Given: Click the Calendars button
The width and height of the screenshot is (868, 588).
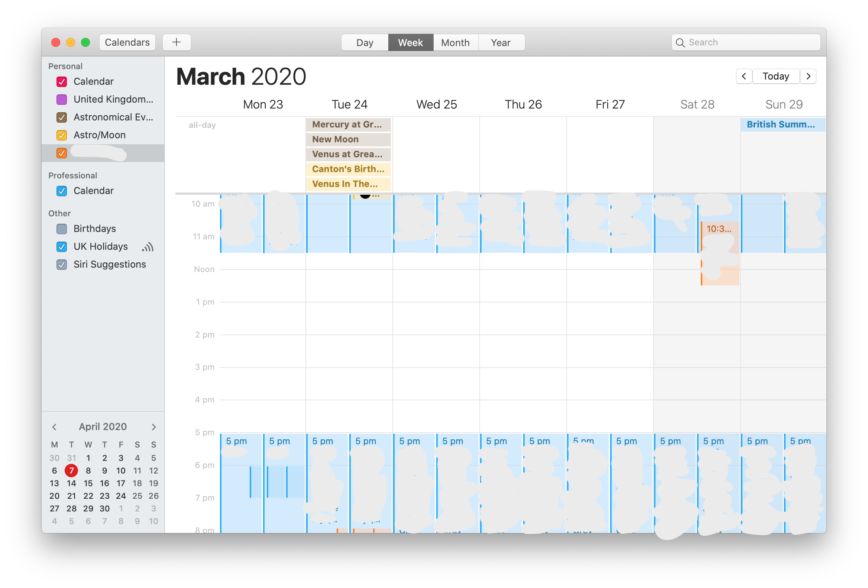Looking at the screenshot, I should pyautogui.click(x=127, y=42).
